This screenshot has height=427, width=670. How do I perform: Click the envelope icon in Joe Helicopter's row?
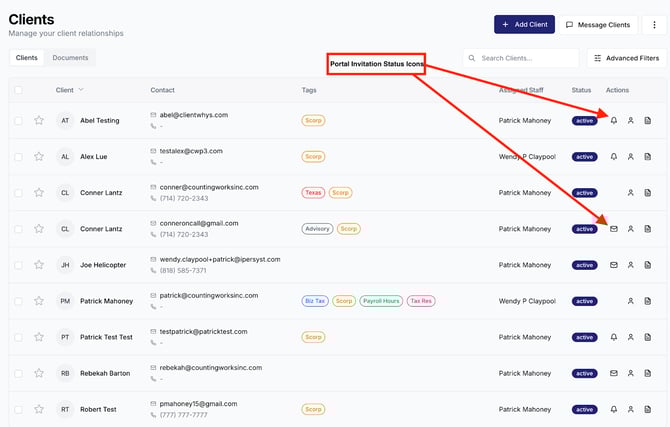(x=614, y=265)
